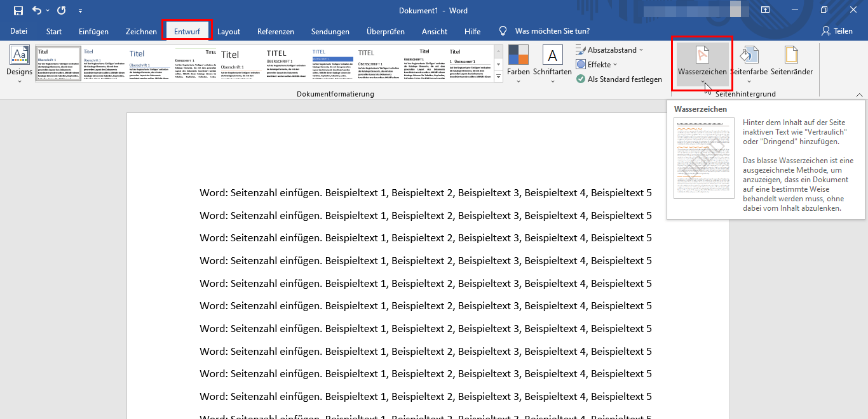Switch to the Überprüfen tab

[386, 31]
